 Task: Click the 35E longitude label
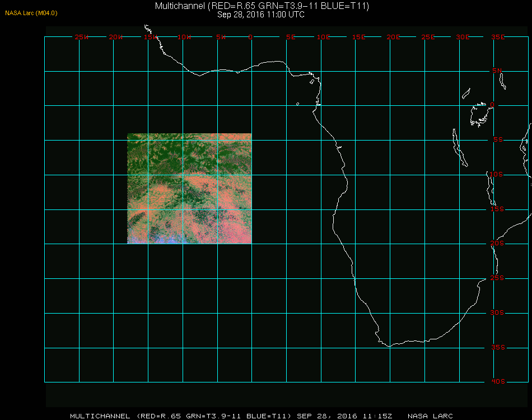498,37
